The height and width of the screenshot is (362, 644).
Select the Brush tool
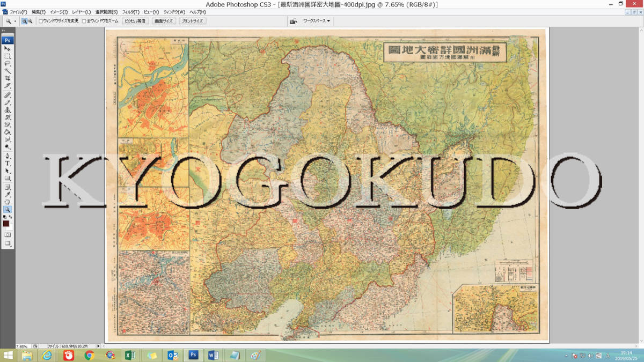[8, 101]
